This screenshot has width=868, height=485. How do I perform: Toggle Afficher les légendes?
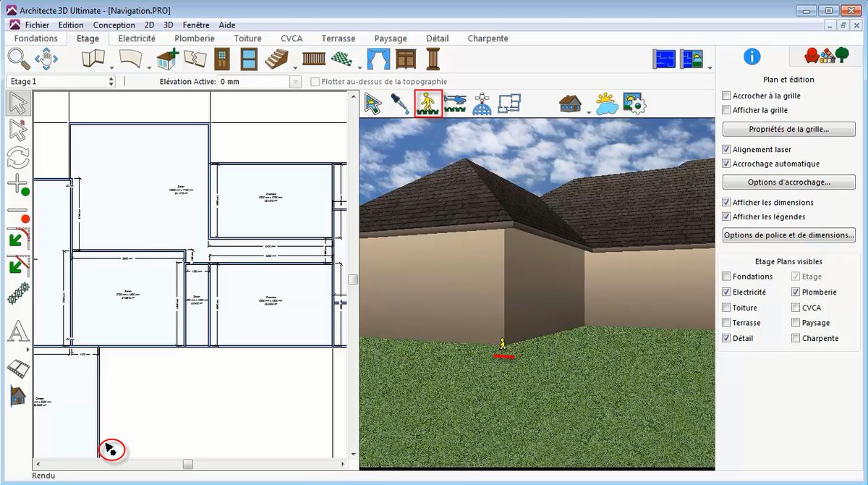(x=727, y=216)
